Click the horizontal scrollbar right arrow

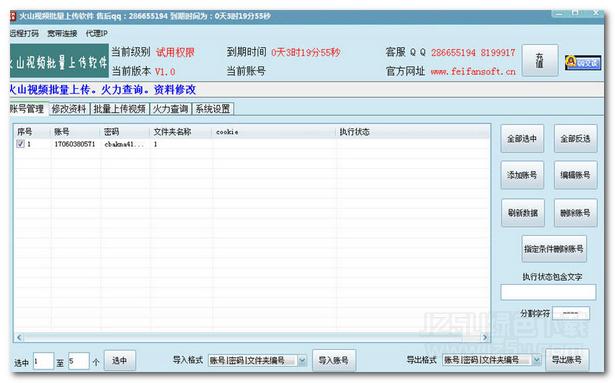(485, 337)
